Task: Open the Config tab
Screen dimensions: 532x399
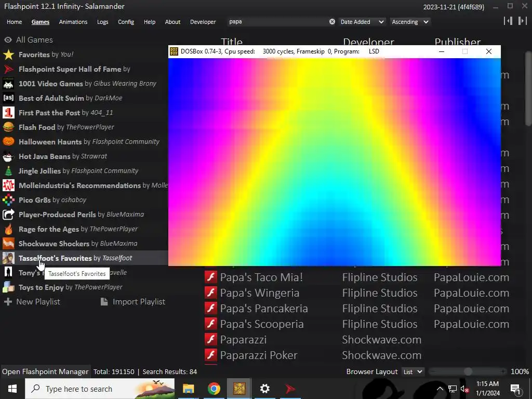Action: click(126, 22)
